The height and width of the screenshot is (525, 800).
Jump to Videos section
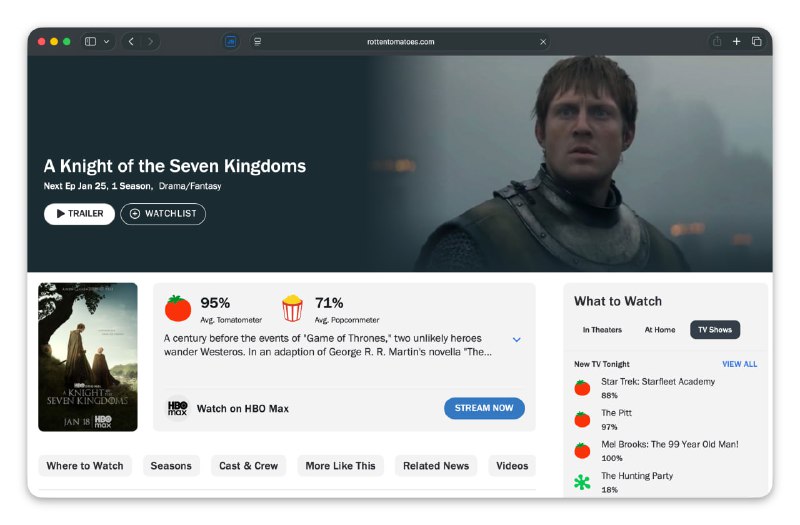click(x=512, y=466)
